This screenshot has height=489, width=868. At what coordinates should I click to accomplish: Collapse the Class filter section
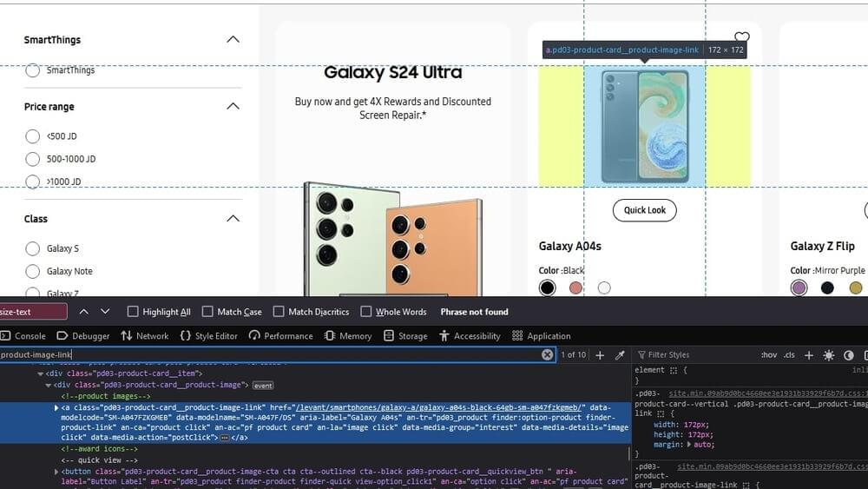(232, 219)
